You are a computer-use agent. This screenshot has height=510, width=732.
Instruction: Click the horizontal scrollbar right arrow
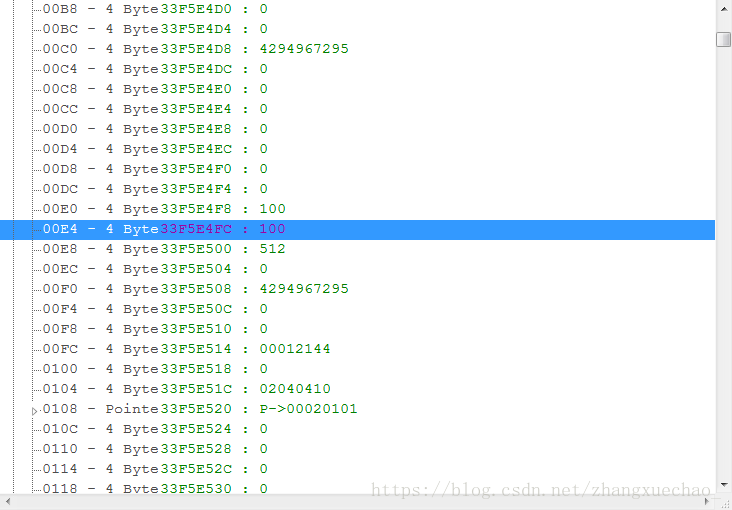(x=707, y=502)
